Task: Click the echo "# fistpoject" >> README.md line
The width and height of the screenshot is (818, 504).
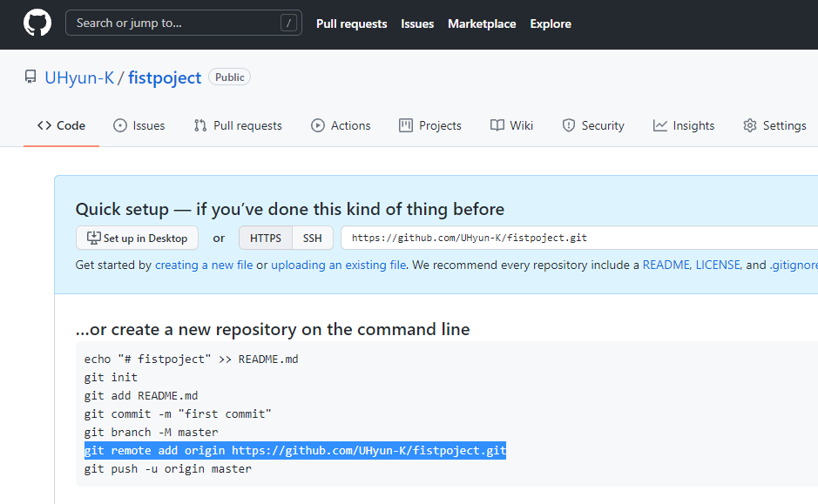Action: pyautogui.click(x=191, y=360)
